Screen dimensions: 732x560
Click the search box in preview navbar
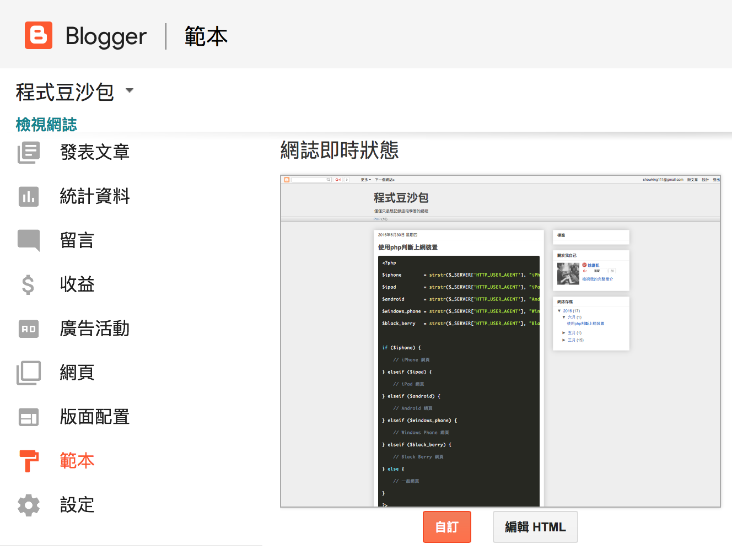tap(311, 180)
